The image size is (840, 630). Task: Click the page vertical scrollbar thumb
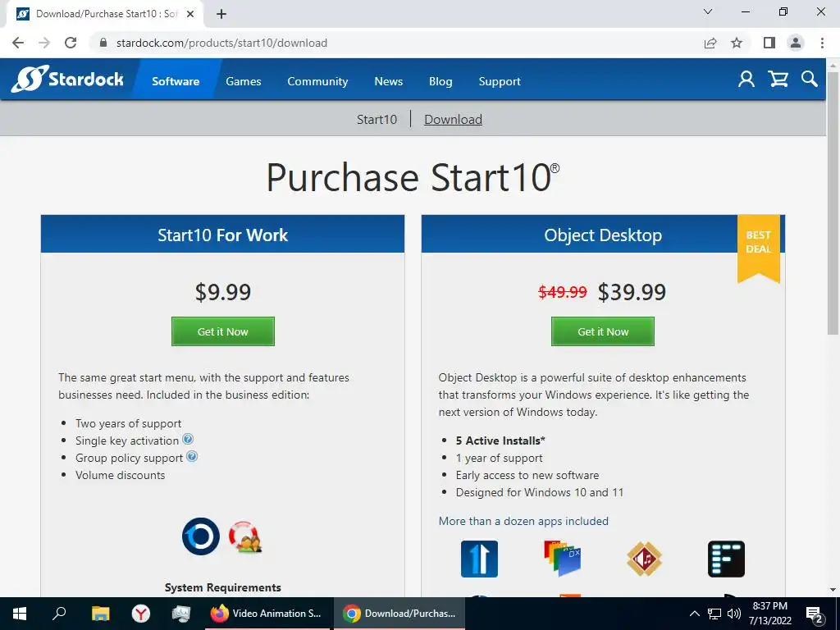tap(833, 203)
